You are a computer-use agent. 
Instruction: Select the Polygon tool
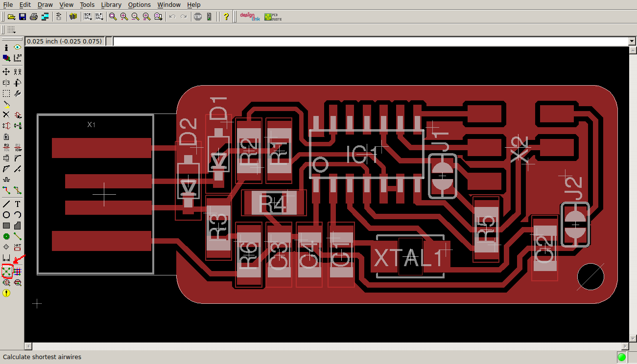click(x=18, y=226)
